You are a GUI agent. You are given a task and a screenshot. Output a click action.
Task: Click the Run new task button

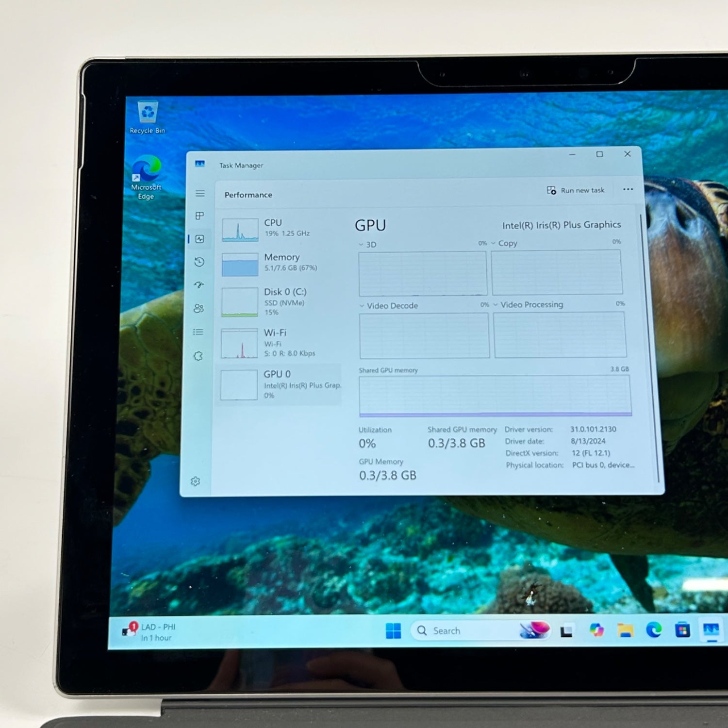(x=576, y=190)
